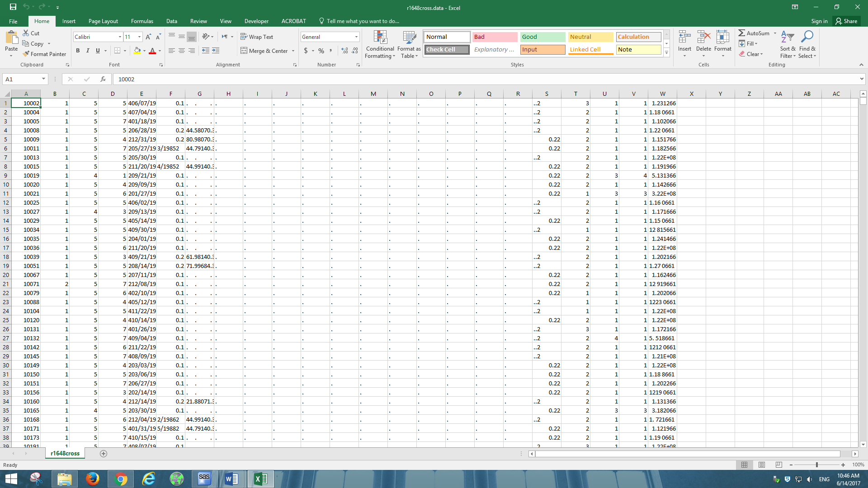Toggle Italic formatting
868x488 pixels.
pyautogui.click(x=88, y=51)
